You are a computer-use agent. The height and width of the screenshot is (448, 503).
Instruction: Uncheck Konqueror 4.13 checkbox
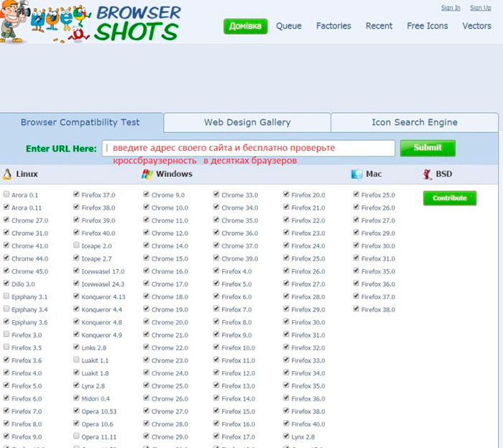76,296
